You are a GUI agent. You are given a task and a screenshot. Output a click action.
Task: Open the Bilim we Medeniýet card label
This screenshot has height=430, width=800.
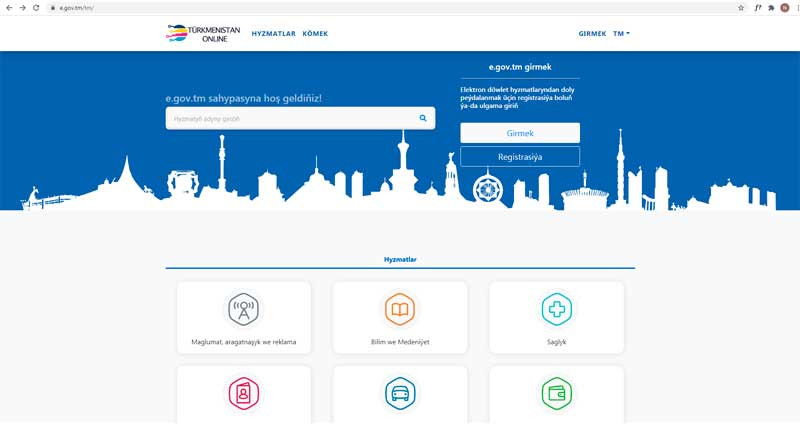click(400, 342)
